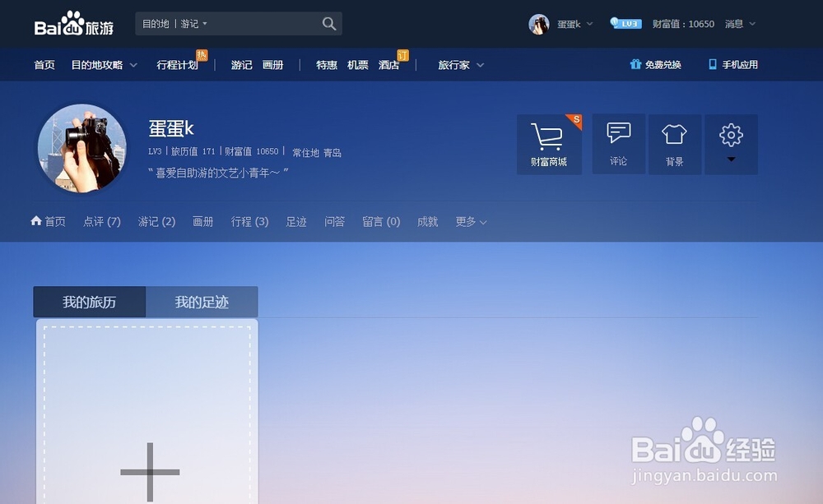The height and width of the screenshot is (504, 823).
Task: Open the 行程计划 menu item
Action: pyautogui.click(x=178, y=64)
